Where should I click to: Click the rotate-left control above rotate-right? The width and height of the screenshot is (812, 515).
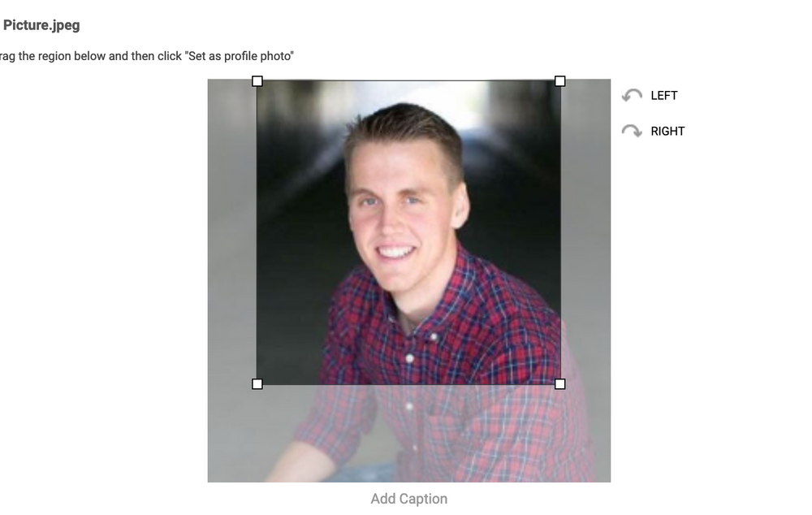(632, 94)
